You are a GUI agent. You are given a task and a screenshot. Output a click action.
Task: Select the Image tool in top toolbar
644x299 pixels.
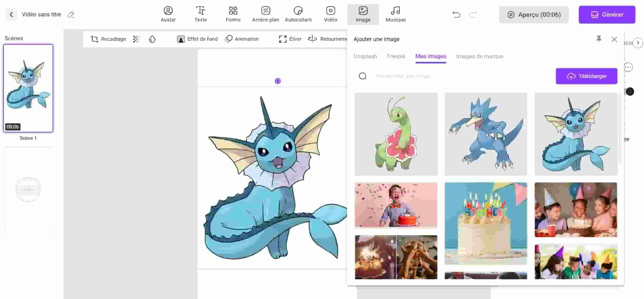(x=363, y=15)
